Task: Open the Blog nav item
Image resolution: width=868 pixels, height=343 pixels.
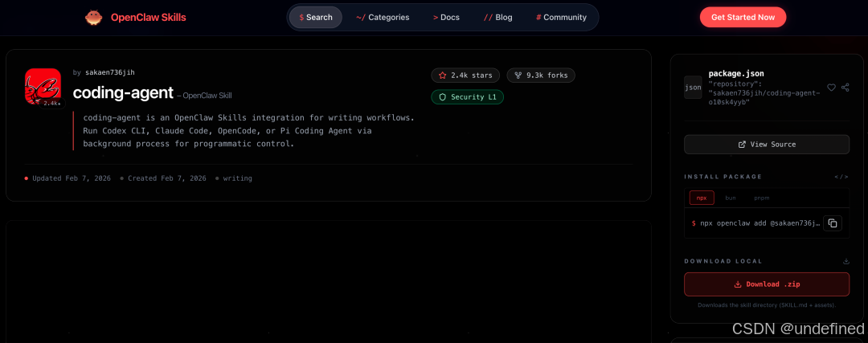Action: [497, 17]
